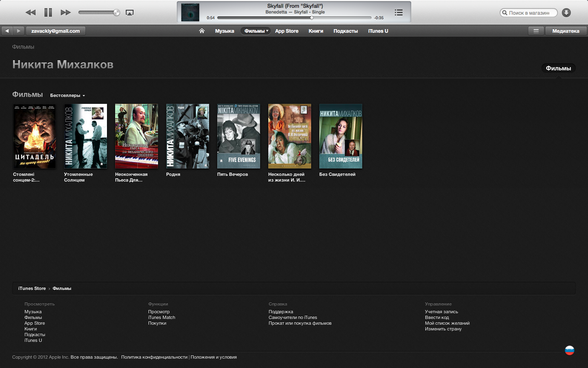The image size is (588, 368).
Task: Adjust the volume slider
Action: [99, 13]
